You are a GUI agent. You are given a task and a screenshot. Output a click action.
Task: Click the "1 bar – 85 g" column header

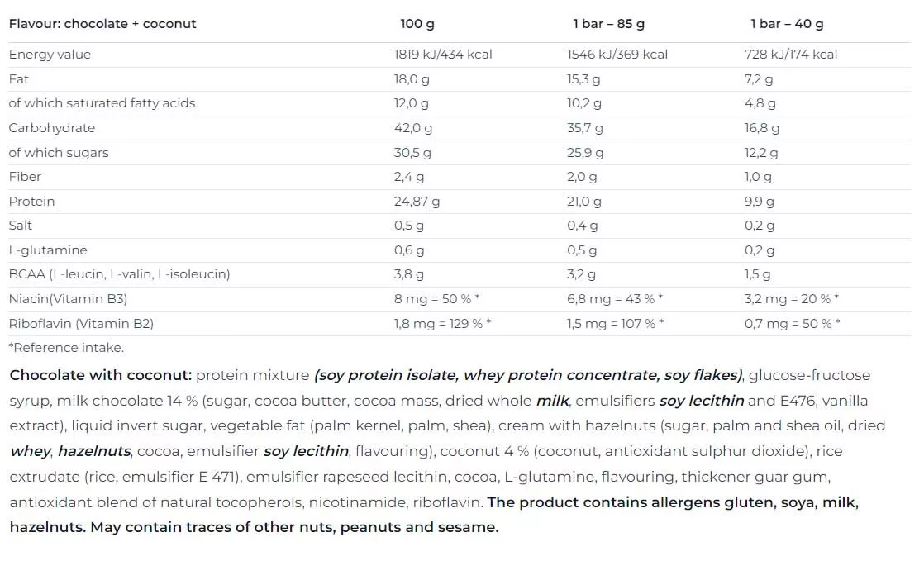(608, 24)
